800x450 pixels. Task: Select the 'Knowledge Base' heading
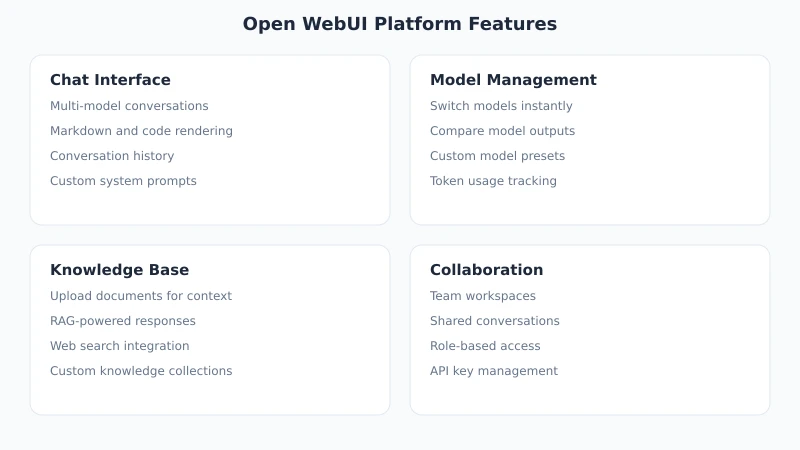coord(119,269)
